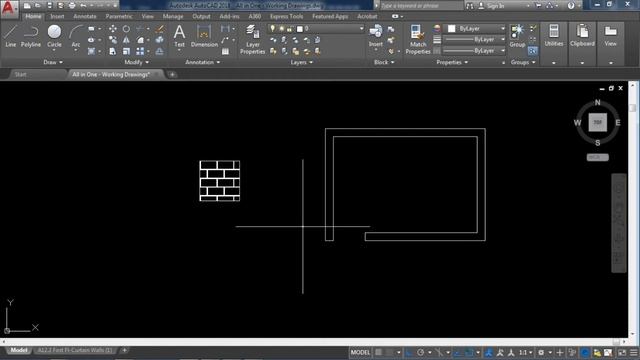640x360 pixels.
Task: Click customization menu at status bar end
Action: tap(633, 352)
